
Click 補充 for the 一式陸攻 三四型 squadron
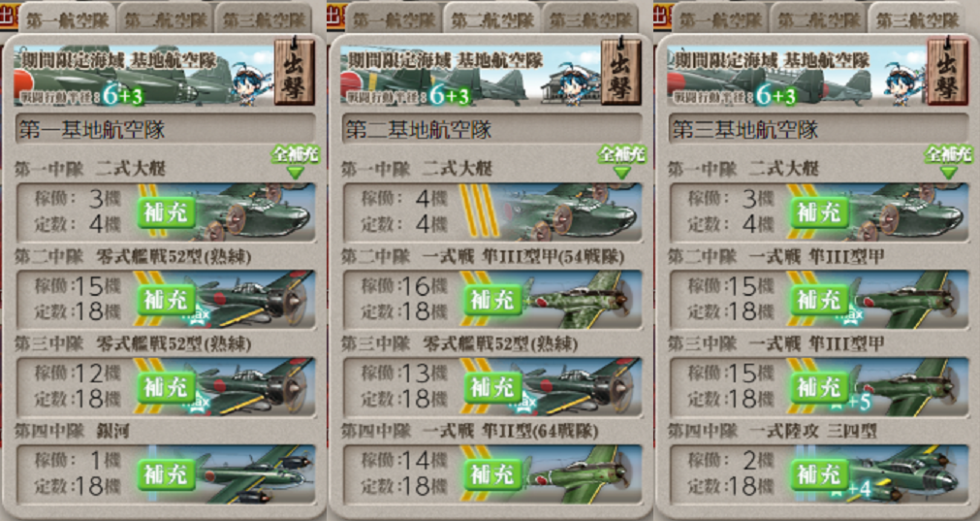pyautogui.click(x=819, y=474)
